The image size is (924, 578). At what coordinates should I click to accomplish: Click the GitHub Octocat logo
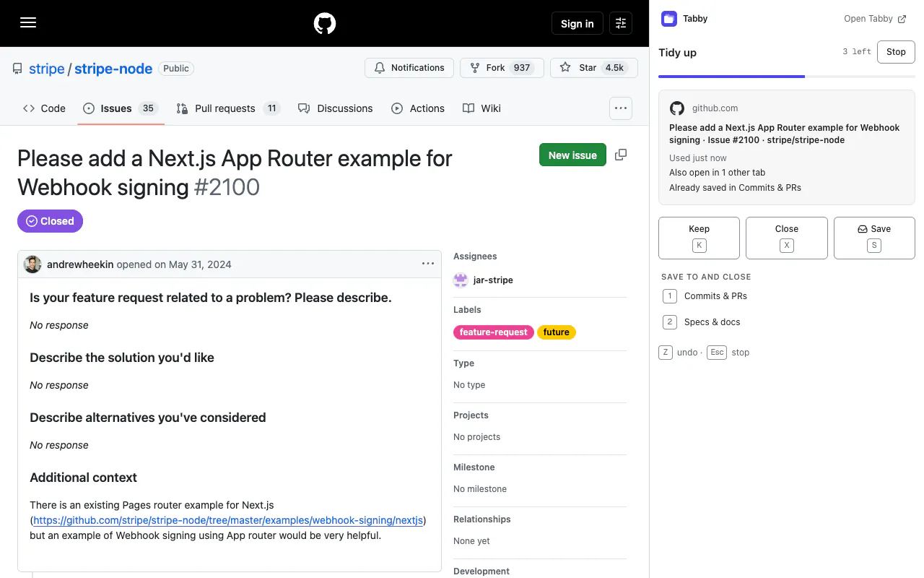click(x=325, y=23)
